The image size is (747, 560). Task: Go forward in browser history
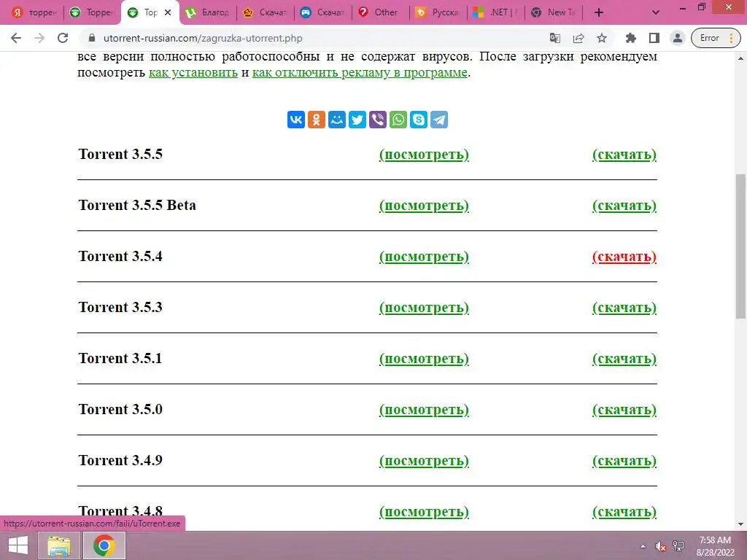[x=39, y=38]
